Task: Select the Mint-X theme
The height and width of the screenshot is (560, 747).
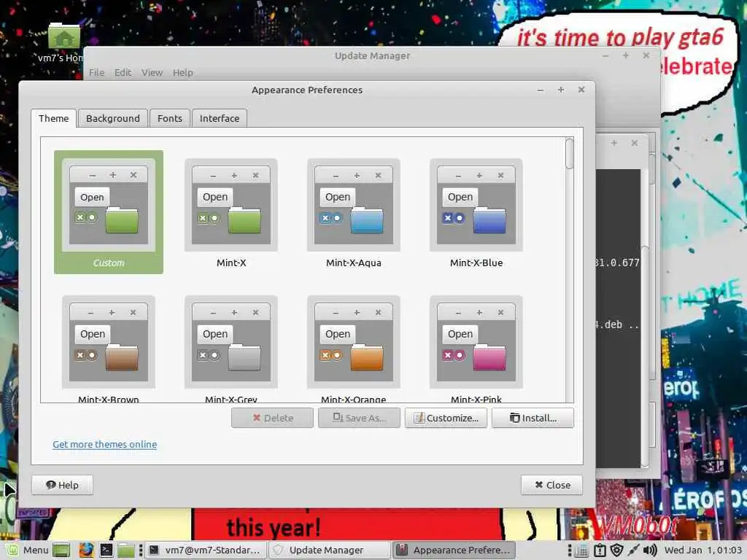Action: pos(231,211)
